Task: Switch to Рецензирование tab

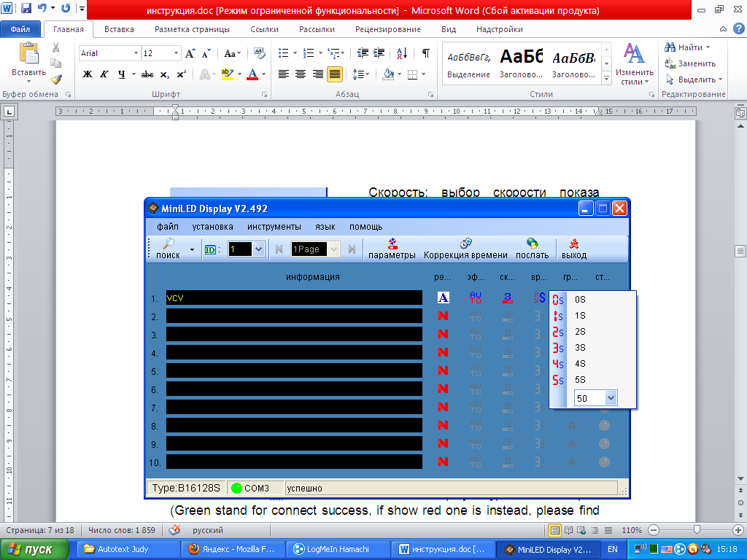Action: [388, 29]
